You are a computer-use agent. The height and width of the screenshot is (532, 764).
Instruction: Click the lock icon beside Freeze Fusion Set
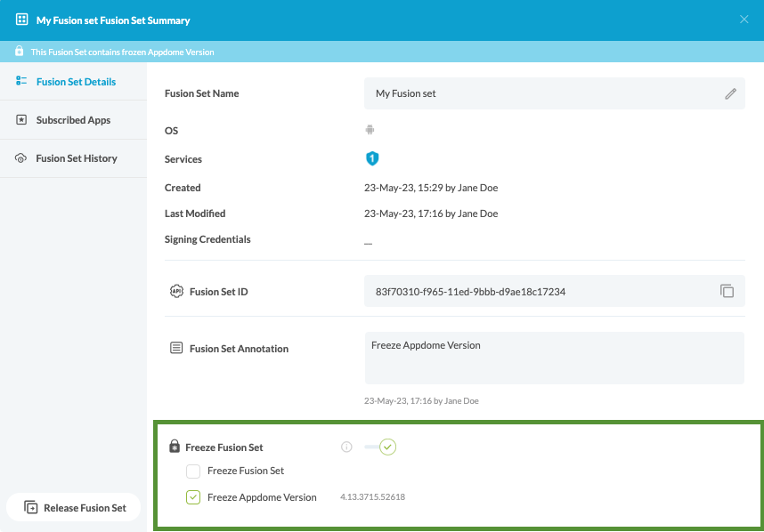pos(175,447)
